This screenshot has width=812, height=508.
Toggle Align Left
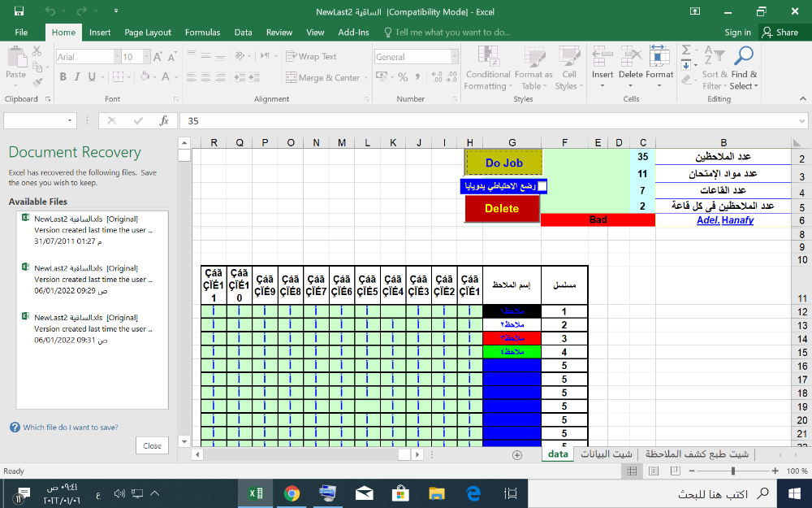[x=192, y=77]
